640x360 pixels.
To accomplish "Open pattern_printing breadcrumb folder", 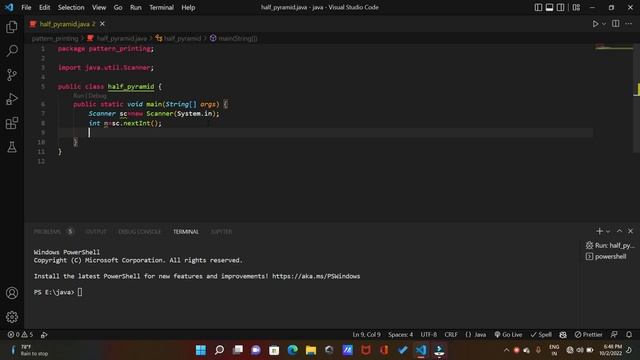I will point(55,38).
